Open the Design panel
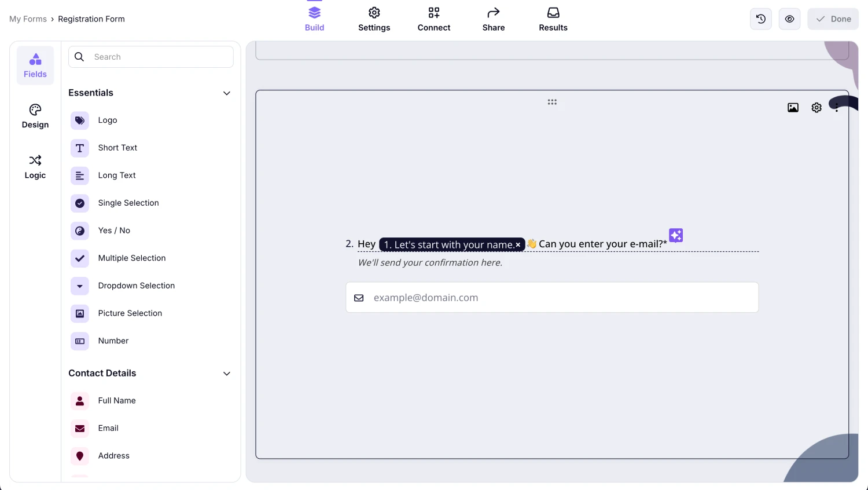This screenshot has height=490, width=868. tap(35, 115)
